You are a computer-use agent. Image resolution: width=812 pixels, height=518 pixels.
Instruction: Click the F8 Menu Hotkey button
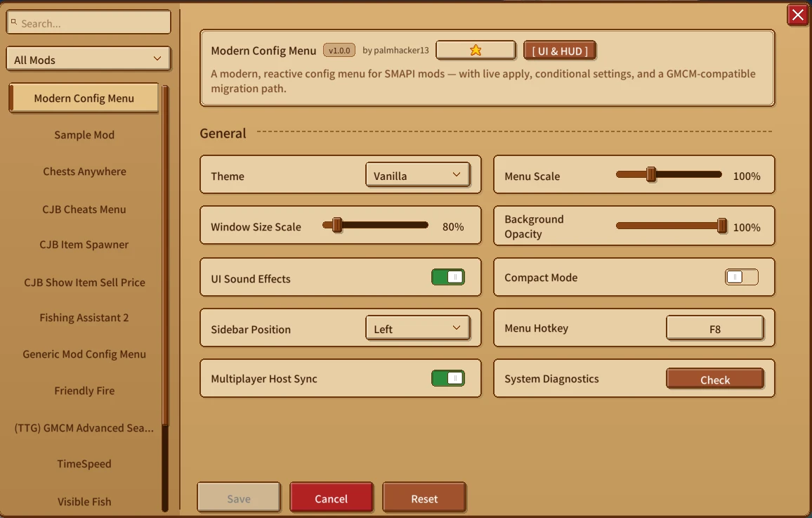click(715, 328)
